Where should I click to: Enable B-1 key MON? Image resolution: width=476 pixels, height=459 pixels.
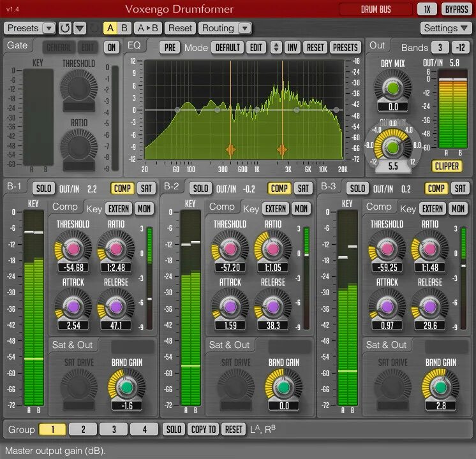[x=144, y=208]
